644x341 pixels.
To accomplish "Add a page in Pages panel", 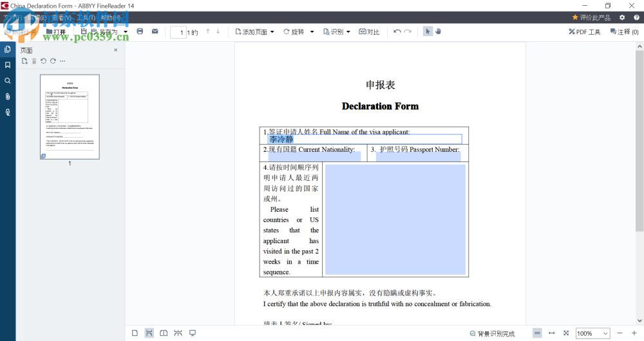I will coord(24,61).
